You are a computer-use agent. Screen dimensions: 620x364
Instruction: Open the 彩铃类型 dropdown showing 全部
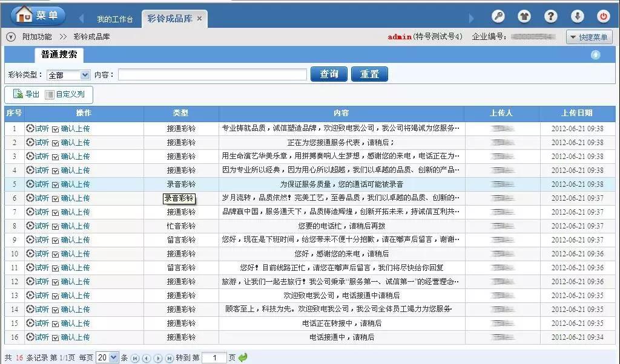pyautogui.click(x=68, y=75)
